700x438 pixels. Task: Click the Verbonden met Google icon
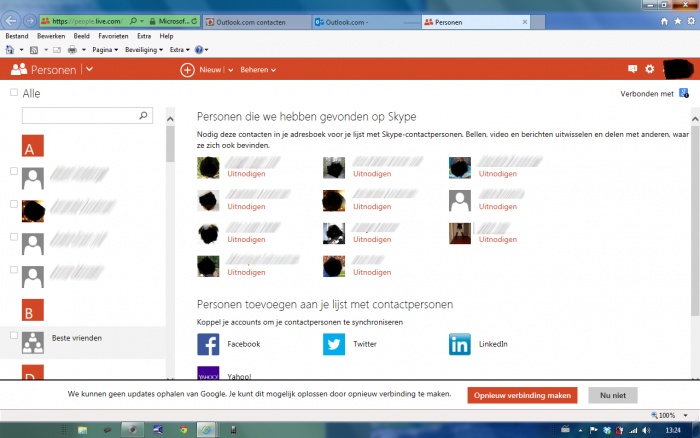click(x=684, y=93)
